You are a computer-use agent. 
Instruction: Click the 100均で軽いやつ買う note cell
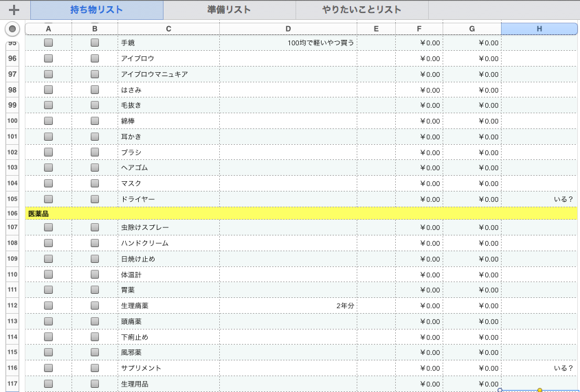(288, 43)
